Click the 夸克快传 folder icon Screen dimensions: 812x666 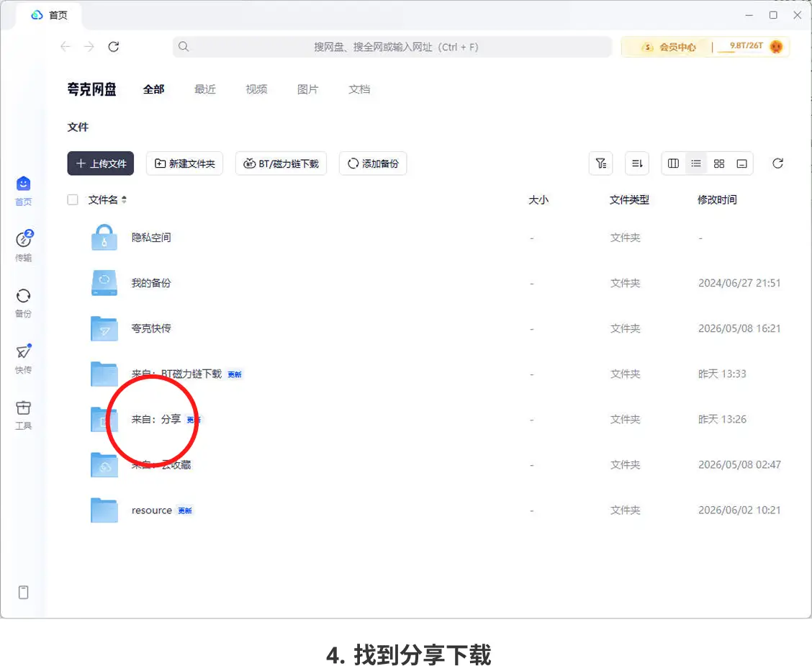104,328
